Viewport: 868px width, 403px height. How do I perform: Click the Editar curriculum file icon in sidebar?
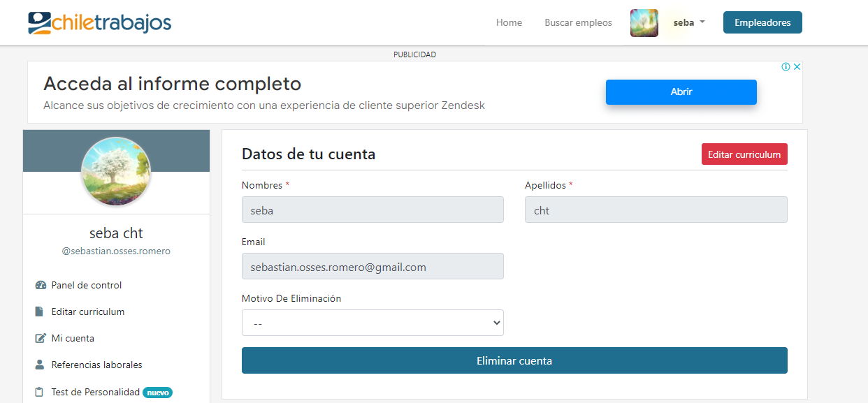[x=39, y=312]
